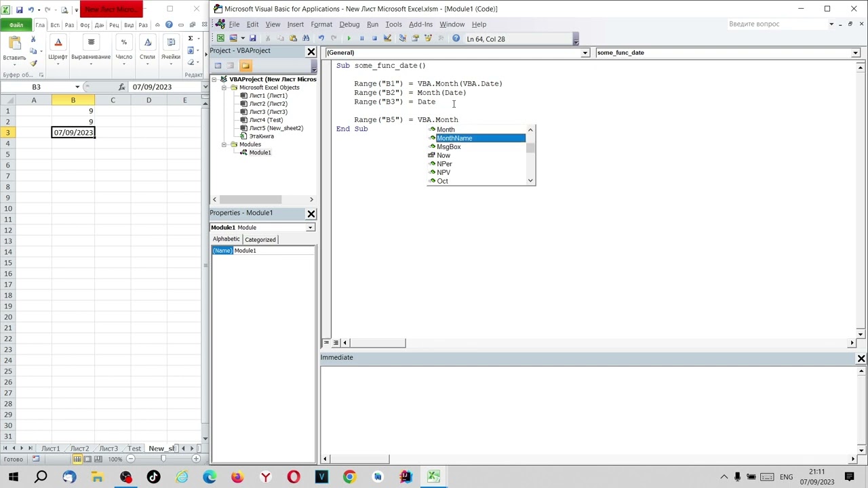The height and width of the screenshot is (488, 868).
Task: Open Excel Name Box dropdown arrow
Action: point(77,87)
